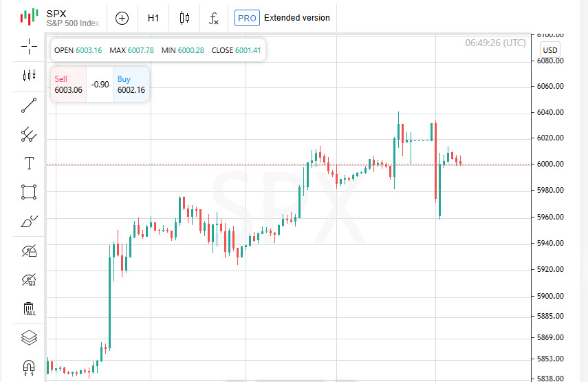
Task: Choose the pitchfork channel tool
Action: 29,134
